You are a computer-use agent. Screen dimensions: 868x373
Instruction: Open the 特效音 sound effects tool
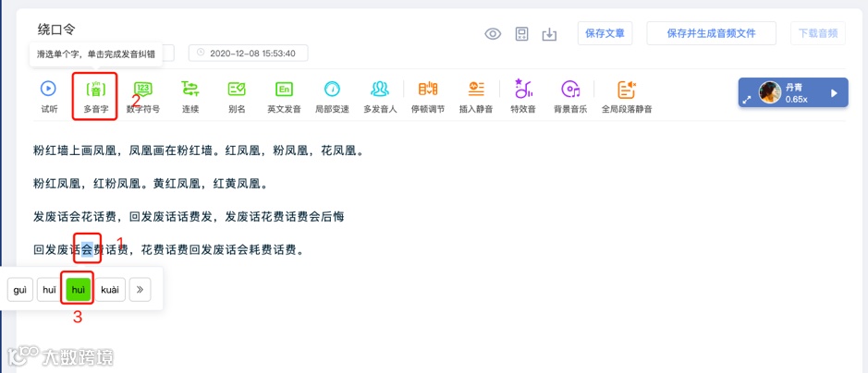click(523, 96)
